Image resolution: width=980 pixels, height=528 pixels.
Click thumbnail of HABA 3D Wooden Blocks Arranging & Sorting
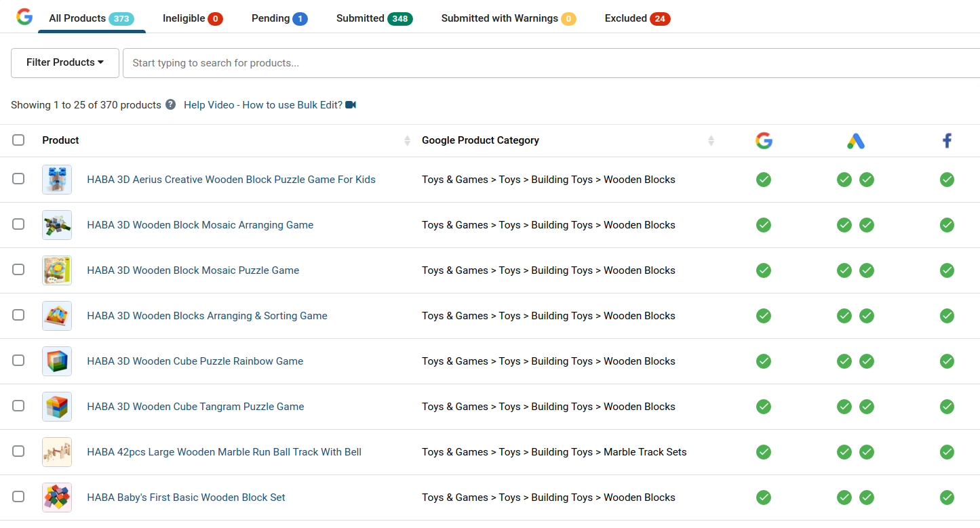57,316
